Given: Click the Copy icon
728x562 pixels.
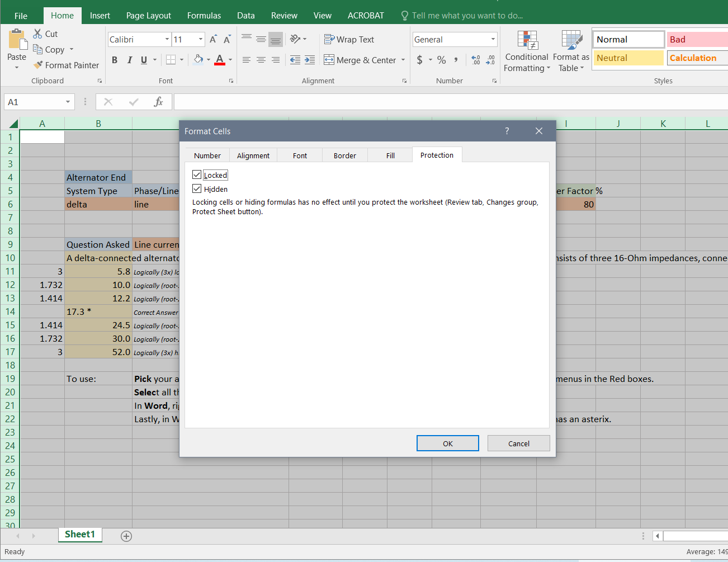Looking at the screenshot, I should [38, 49].
